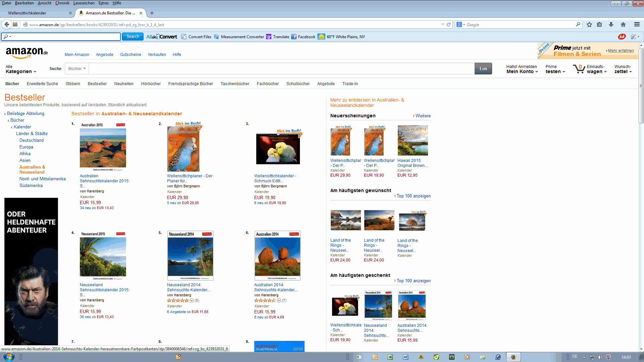
Task: Open the URL bar history dropdown arrow
Action: (442, 24)
